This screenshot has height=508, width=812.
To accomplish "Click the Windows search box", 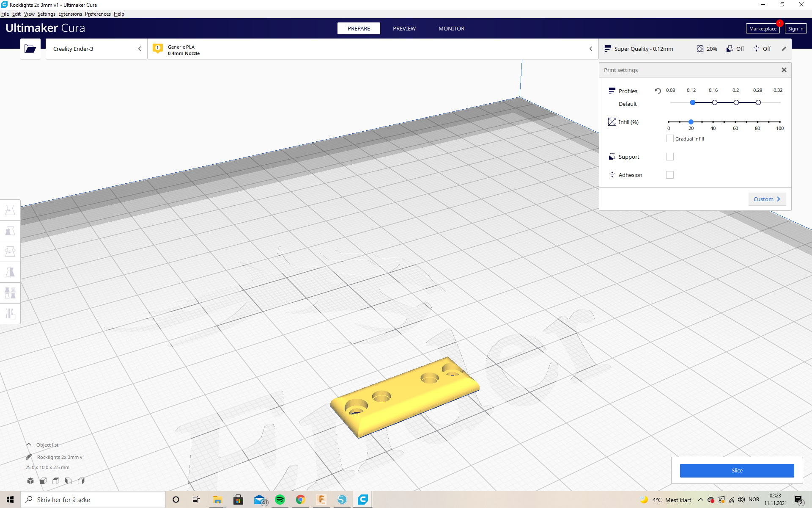I will pos(93,500).
